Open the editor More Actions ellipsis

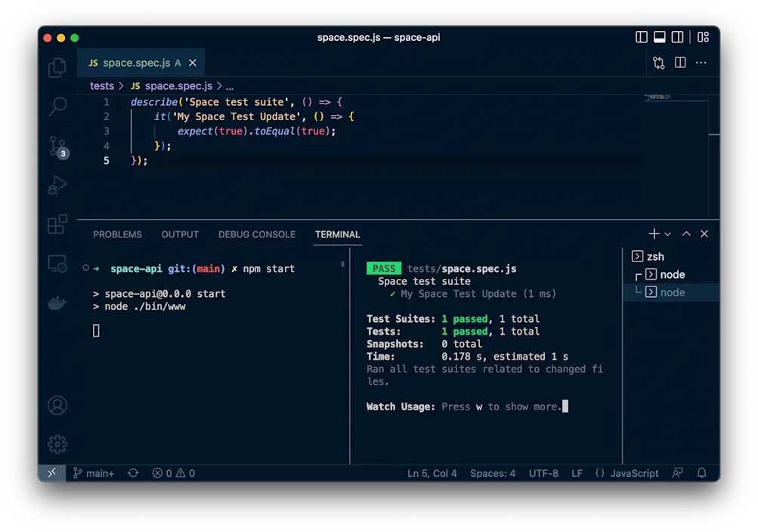701,62
